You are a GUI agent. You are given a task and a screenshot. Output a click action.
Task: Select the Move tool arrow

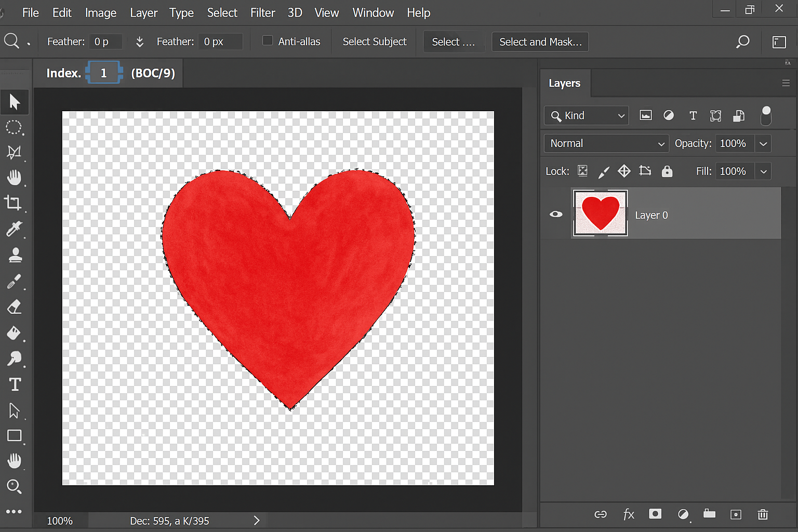[x=15, y=102]
